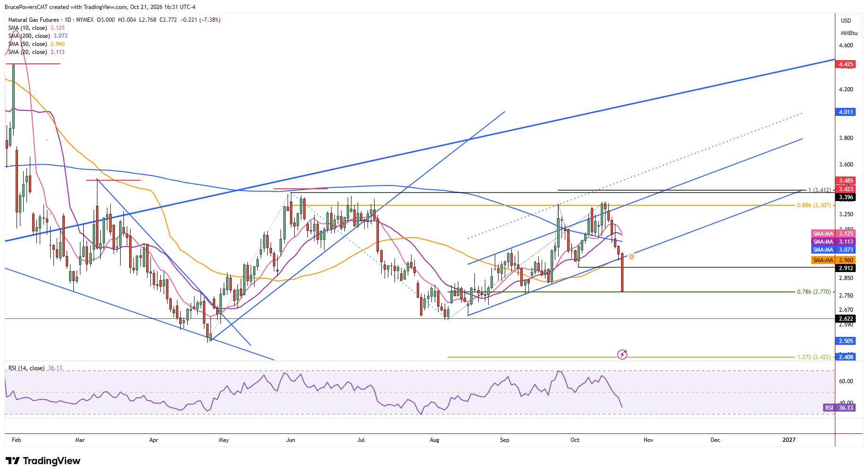868x475 pixels.
Task: Click the 2027 label on time axis
Action: 789,440
